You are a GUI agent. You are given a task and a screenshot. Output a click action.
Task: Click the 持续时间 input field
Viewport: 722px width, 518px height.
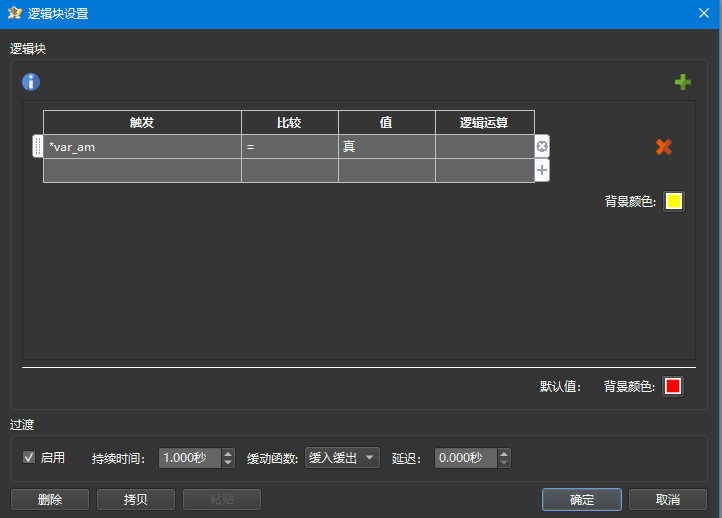click(x=189, y=458)
